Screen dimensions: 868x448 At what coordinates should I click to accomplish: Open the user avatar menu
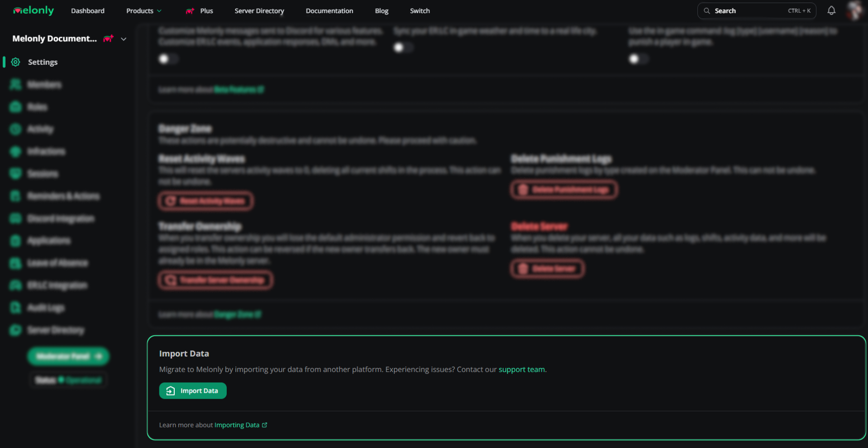[x=855, y=10]
